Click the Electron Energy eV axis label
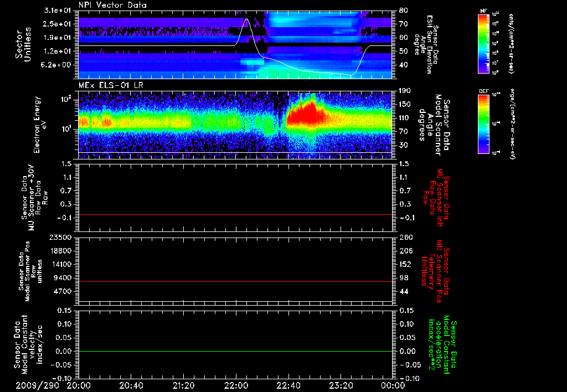The image size is (567, 392). [41, 125]
